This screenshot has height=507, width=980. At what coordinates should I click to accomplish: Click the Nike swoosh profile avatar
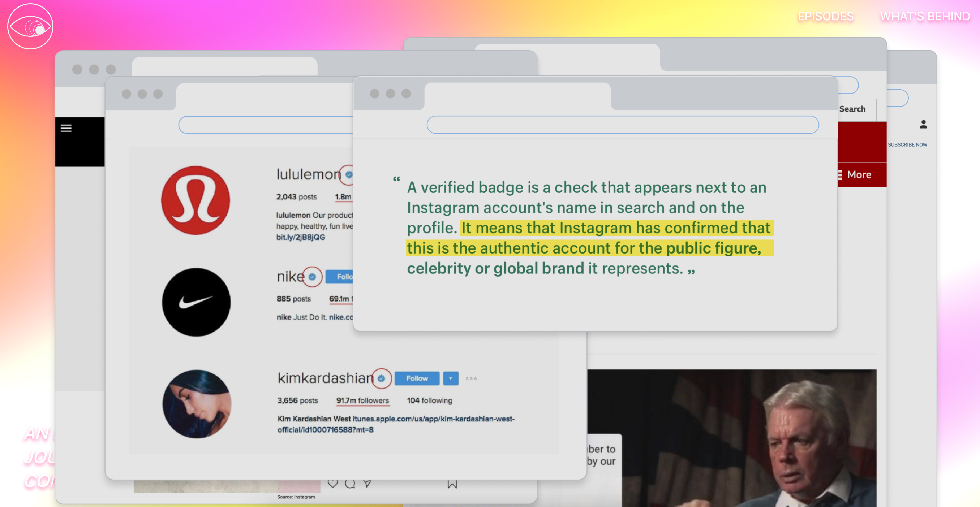pos(196,302)
